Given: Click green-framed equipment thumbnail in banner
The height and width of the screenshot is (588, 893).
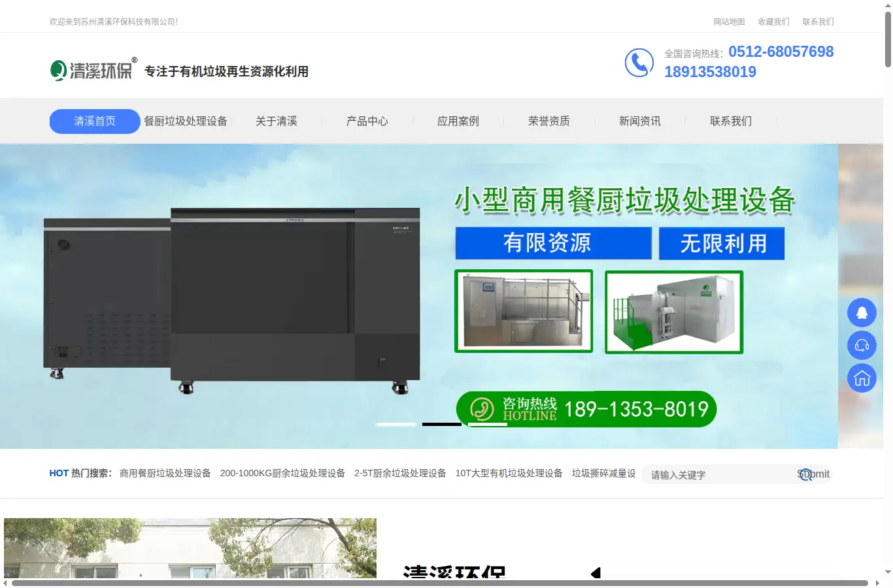Looking at the screenshot, I should coord(674,312).
